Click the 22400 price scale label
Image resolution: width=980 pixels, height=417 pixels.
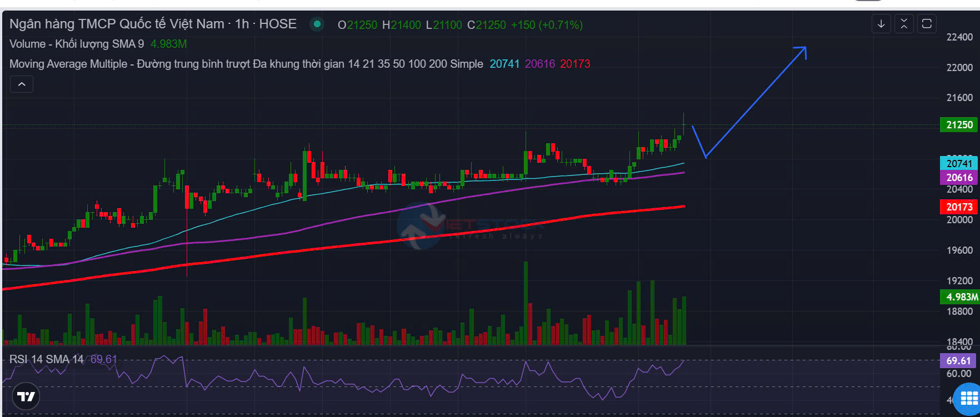(x=960, y=37)
